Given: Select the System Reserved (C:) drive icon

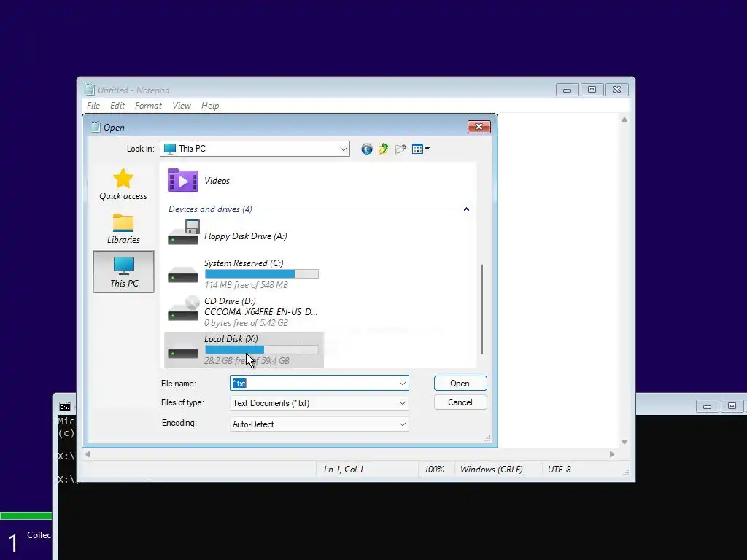Looking at the screenshot, I should [183, 274].
